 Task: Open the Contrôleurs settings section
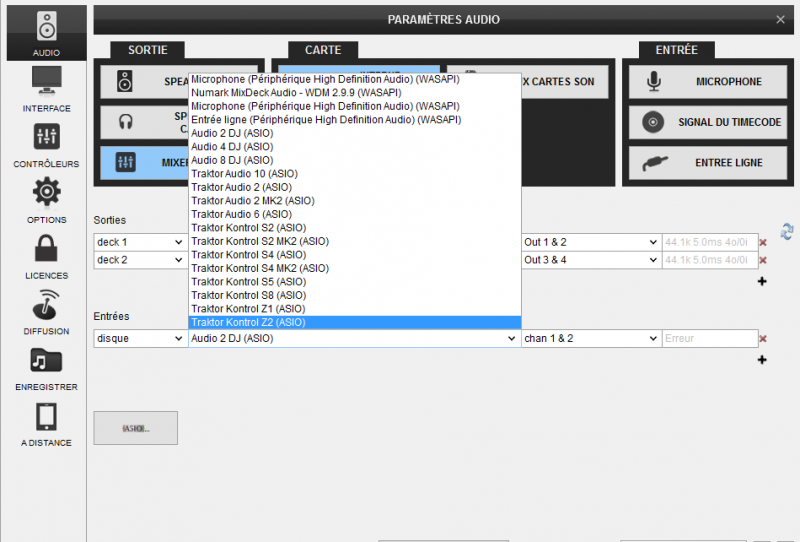pyautogui.click(x=46, y=145)
